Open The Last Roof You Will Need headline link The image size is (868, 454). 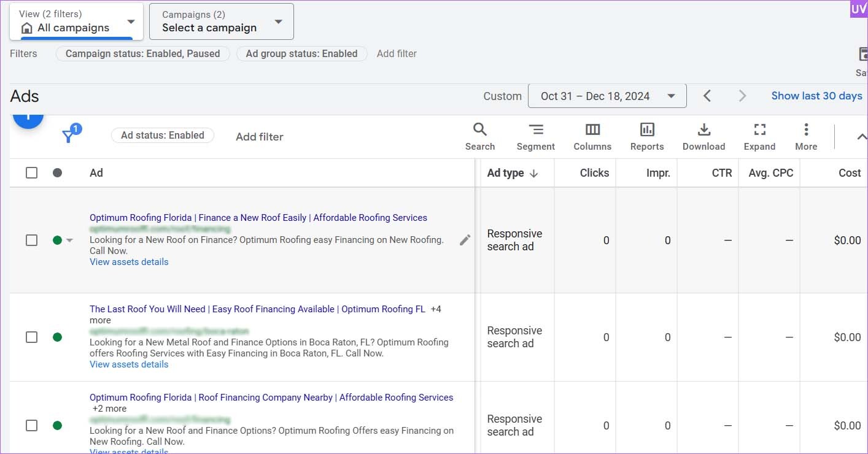click(x=257, y=309)
